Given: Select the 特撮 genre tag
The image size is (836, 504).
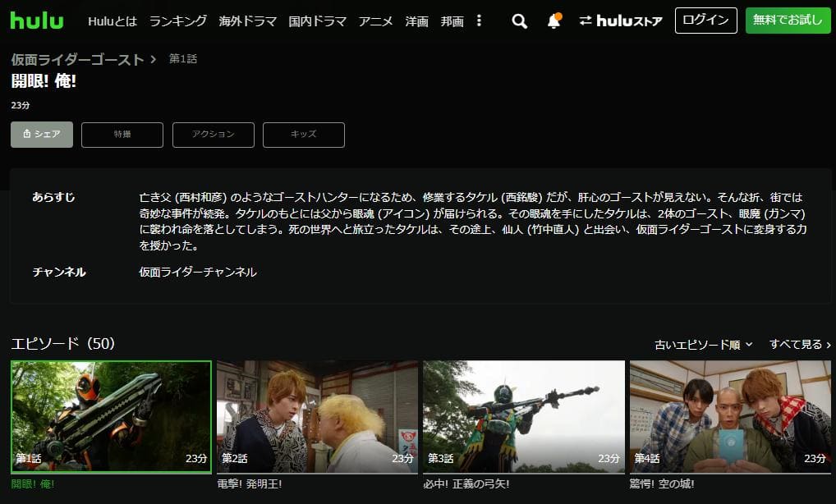Looking at the screenshot, I should (x=122, y=135).
